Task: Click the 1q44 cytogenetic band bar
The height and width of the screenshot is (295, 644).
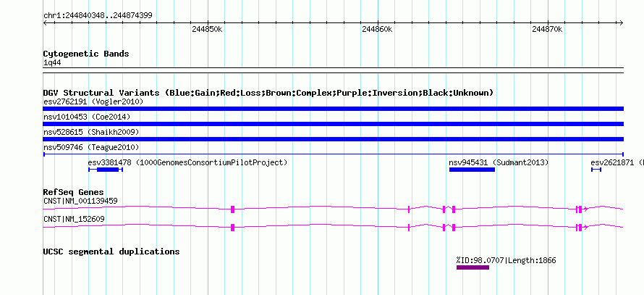Action: point(333,70)
